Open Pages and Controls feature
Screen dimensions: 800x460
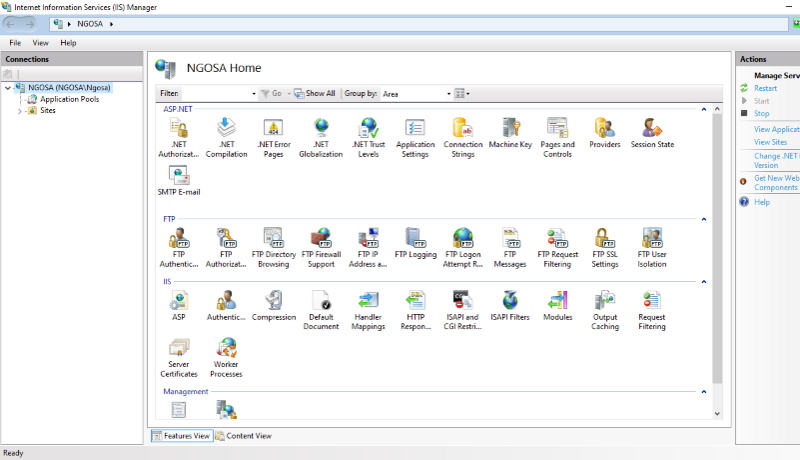pos(557,138)
